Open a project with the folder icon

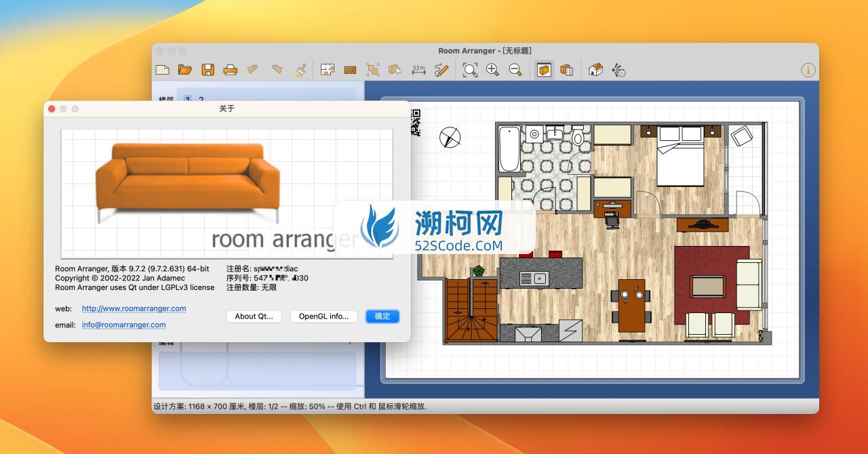click(184, 70)
